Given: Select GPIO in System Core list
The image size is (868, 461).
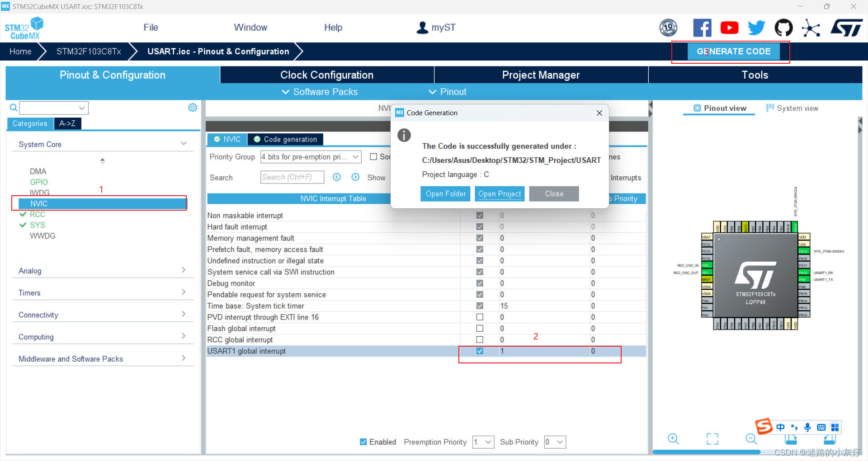Looking at the screenshot, I should (x=39, y=182).
